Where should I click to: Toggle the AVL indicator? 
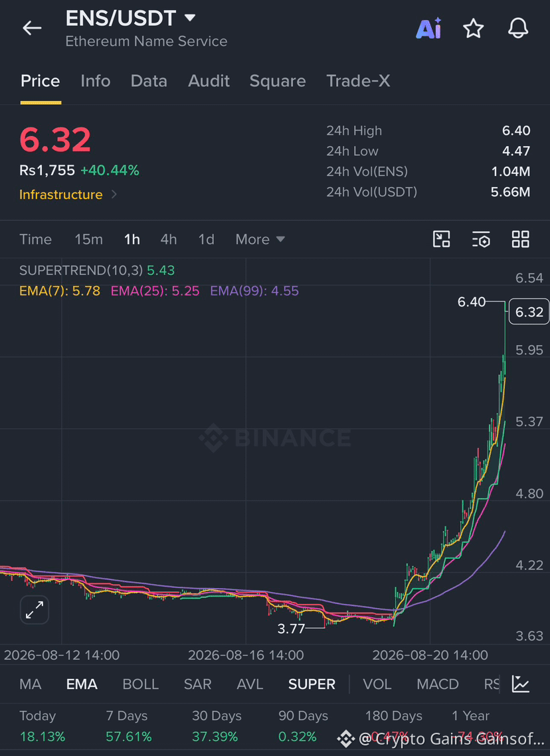pos(250,684)
